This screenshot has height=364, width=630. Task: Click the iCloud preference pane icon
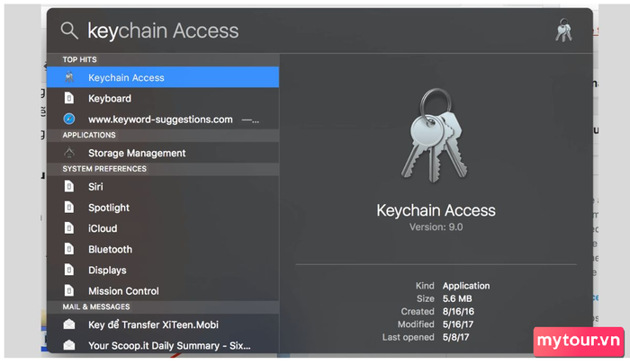click(69, 228)
